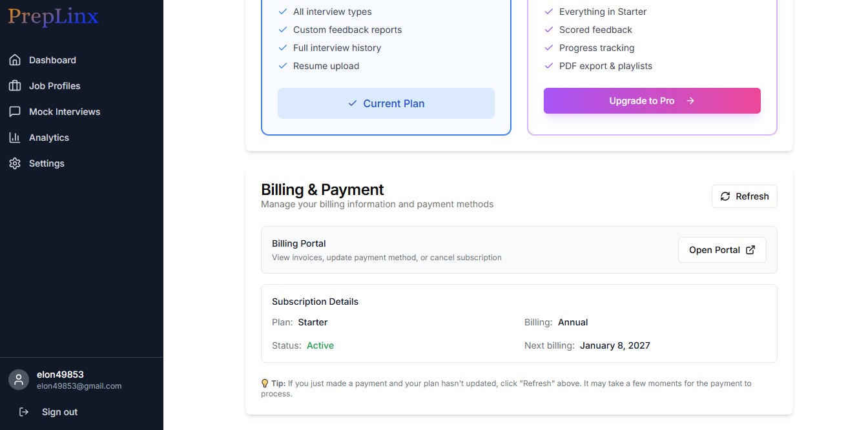This screenshot has width=868, height=430.
Task: Click the Analytics bar chart icon
Action: pos(15,138)
